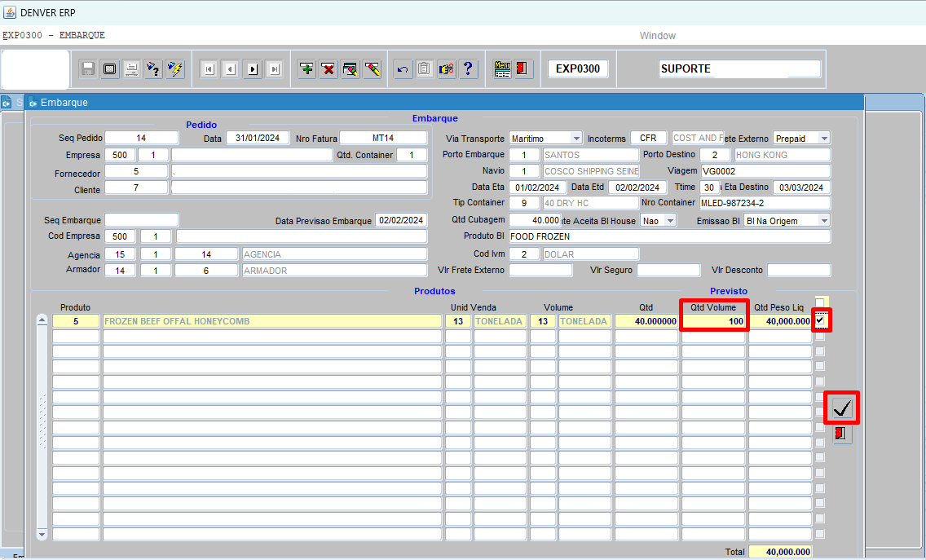Open Help with the blue question mark
Viewport: 926px width, 560px height.
(x=469, y=69)
